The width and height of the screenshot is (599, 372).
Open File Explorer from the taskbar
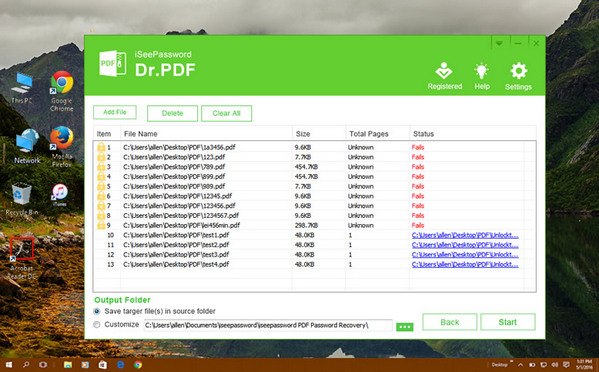[68, 365]
